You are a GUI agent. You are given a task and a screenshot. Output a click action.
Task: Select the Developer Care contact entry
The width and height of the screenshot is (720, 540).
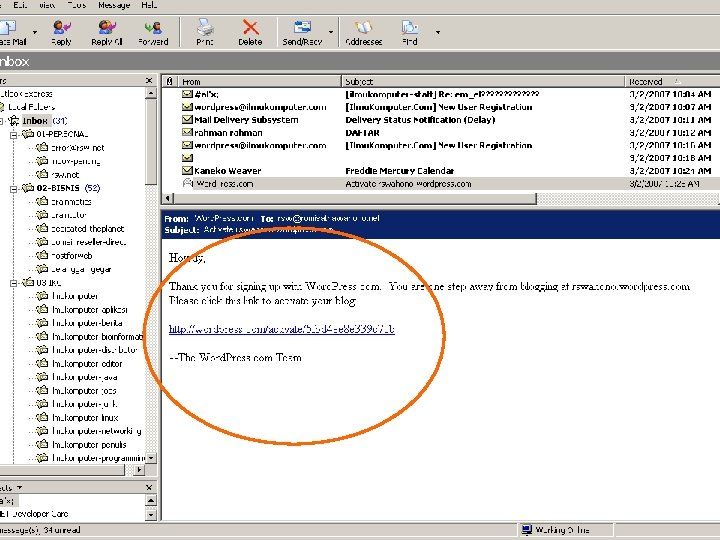[35, 514]
